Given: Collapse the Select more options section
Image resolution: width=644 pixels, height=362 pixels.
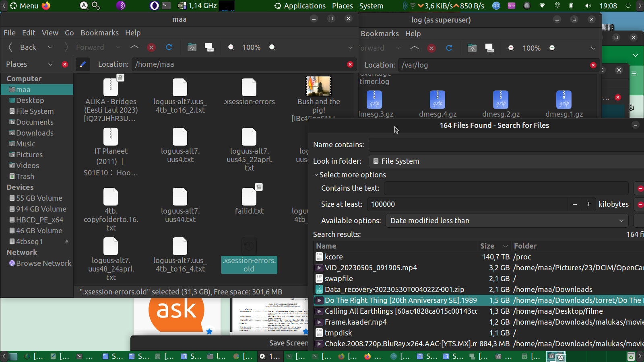Looking at the screenshot, I should (316, 175).
